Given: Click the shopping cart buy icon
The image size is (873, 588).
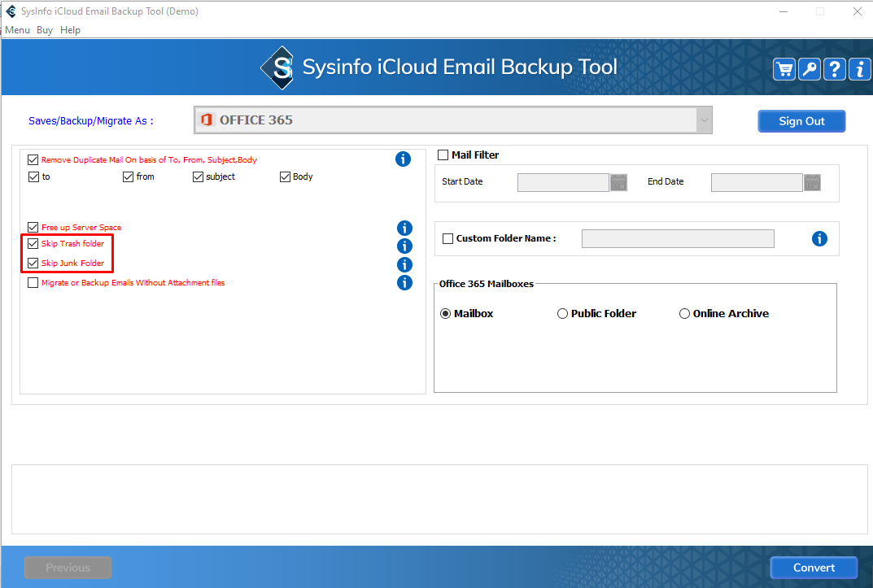Looking at the screenshot, I should pyautogui.click(x=784, y=69).
